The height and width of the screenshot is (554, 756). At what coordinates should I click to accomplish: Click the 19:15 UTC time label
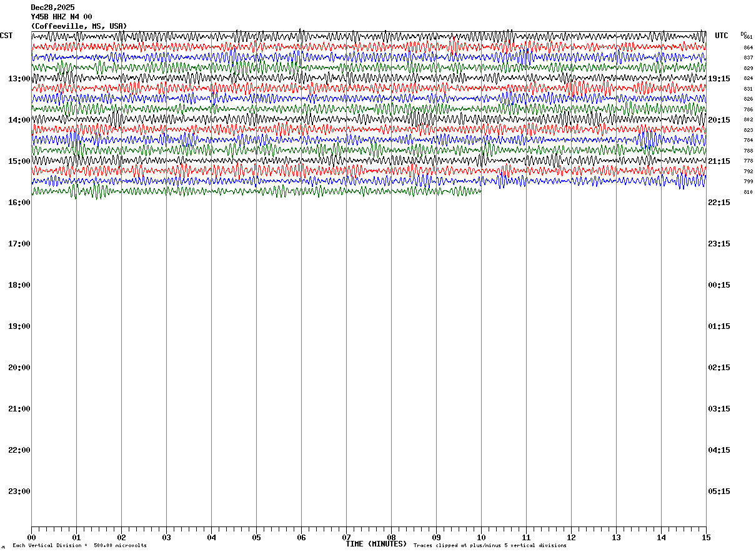(719, 79)
